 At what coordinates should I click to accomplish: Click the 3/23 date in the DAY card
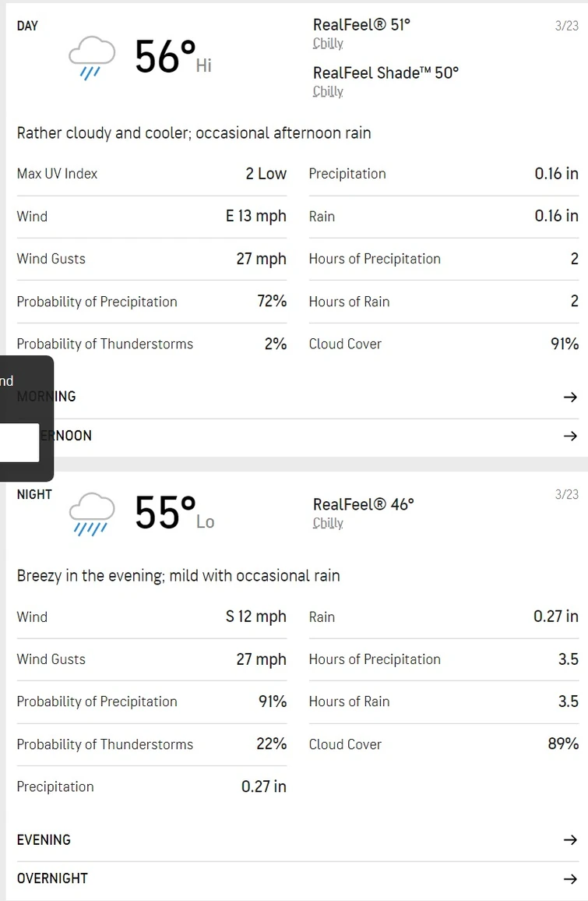(x=566, y=26)
